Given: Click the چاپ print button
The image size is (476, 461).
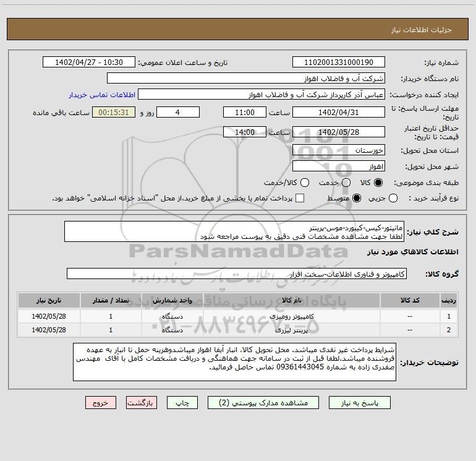Looking at the screenshot, I should pos(182,403).
